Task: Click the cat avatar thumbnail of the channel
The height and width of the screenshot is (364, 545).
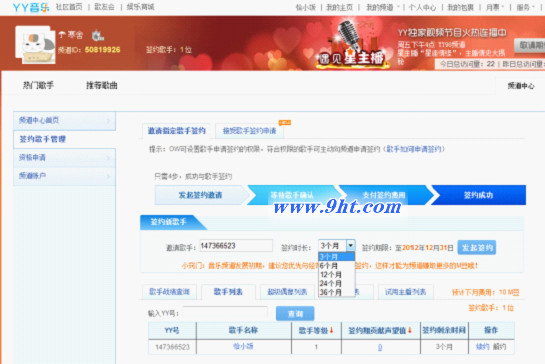Action: coord(35,45)
